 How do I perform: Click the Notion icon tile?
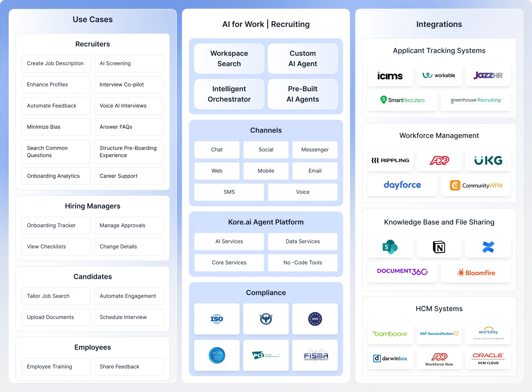pos(439,247)
